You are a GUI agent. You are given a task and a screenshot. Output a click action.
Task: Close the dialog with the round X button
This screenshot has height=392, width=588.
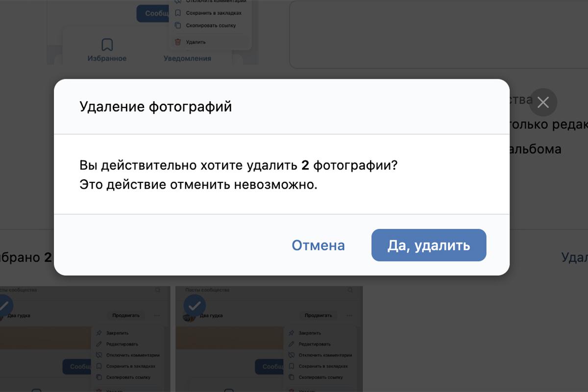(543, 102)
